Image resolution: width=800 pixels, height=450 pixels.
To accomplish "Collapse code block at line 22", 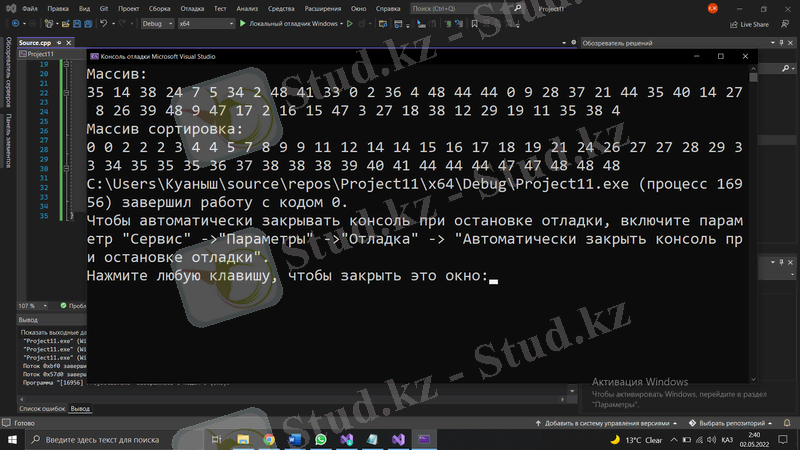I will tap(66, 93).
